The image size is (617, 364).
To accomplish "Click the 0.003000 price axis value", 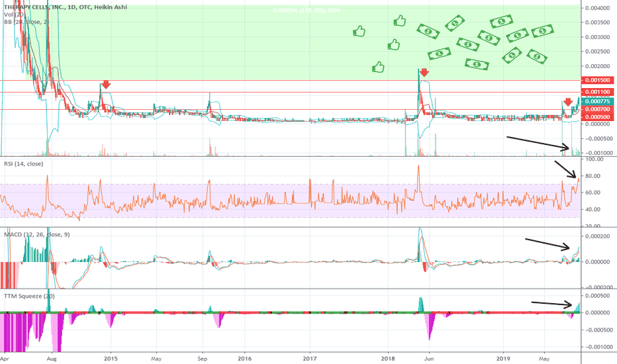I will (599, 37).
